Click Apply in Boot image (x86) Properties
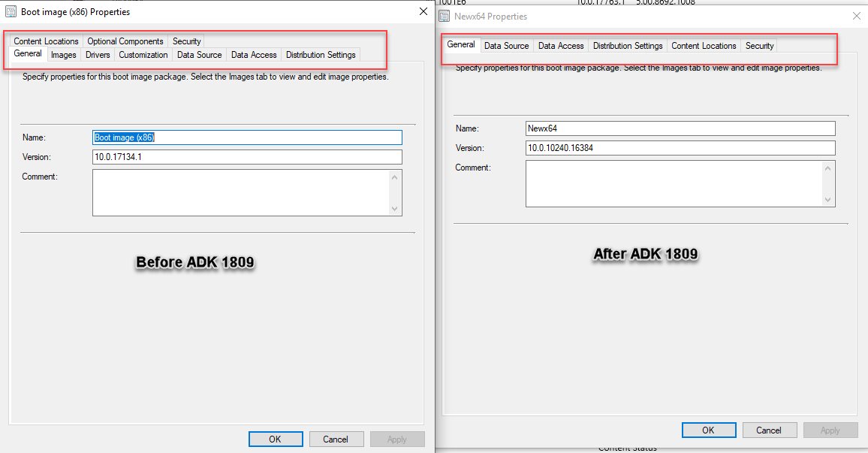Screen dimensions: 868x453 397,439
